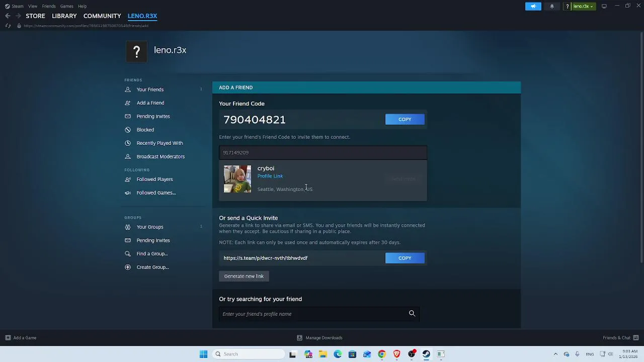This screenshot has height=362, width=644.
Task: Open the Steam announcements megaphone button
Action: 533,6
